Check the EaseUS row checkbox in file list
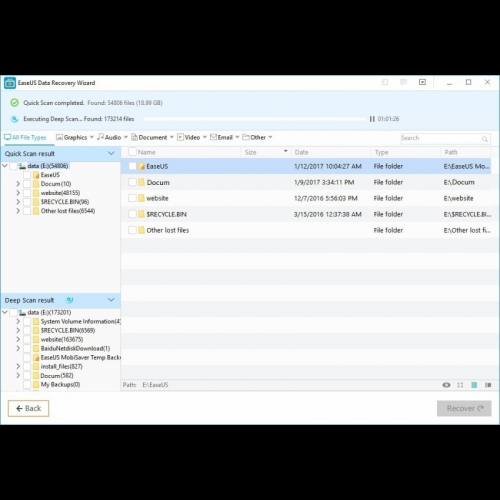 tap(132, 166)
